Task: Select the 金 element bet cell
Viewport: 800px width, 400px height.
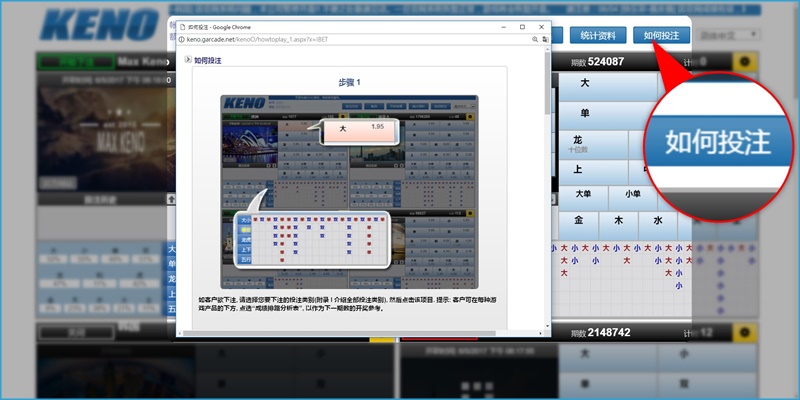Action: click(579, 226)
